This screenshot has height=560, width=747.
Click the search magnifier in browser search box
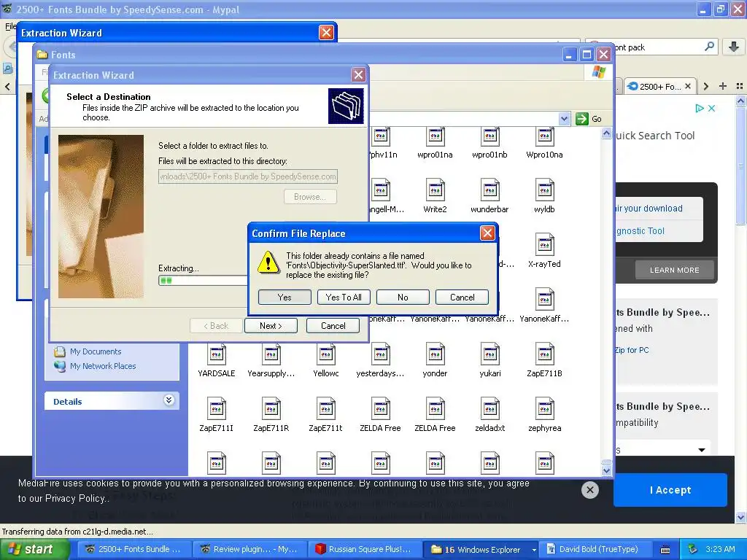[x=709, y=47]
